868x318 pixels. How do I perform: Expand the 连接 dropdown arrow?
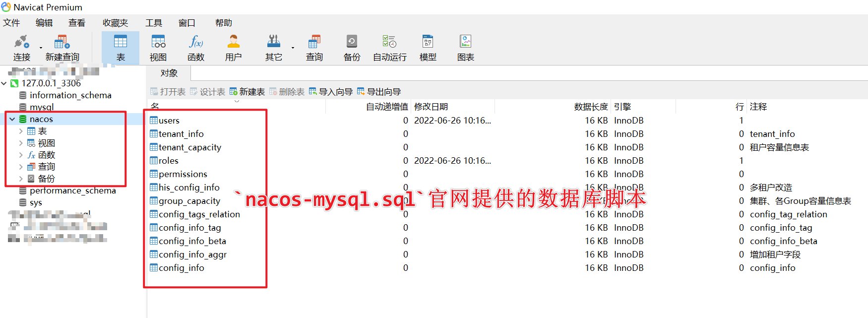click(x=41, y=48)
